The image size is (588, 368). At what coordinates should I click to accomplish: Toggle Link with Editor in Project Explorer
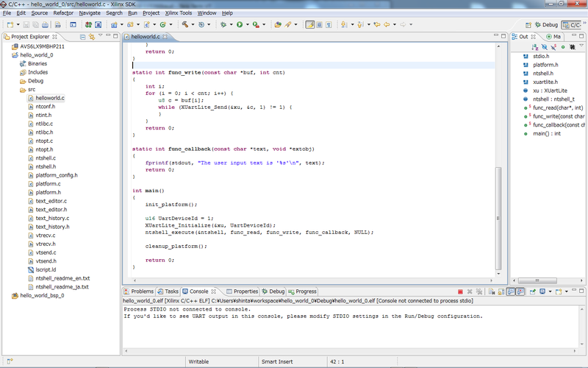90,36
